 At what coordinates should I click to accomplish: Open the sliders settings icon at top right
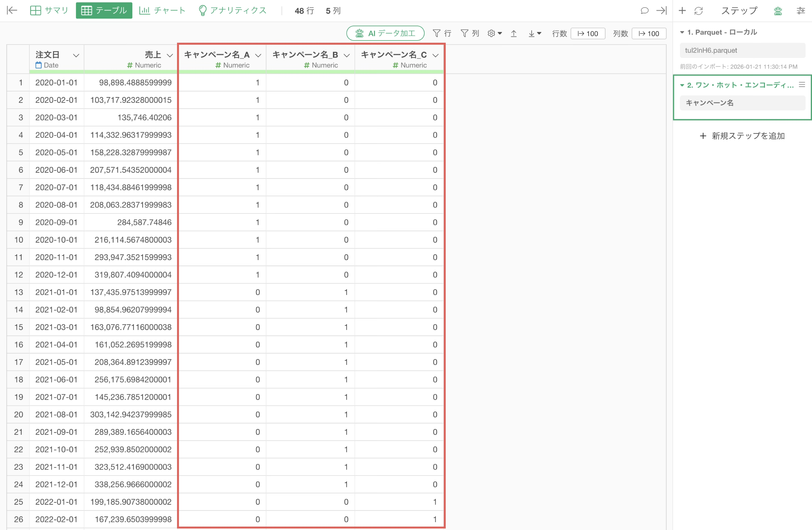pos(800,11)
